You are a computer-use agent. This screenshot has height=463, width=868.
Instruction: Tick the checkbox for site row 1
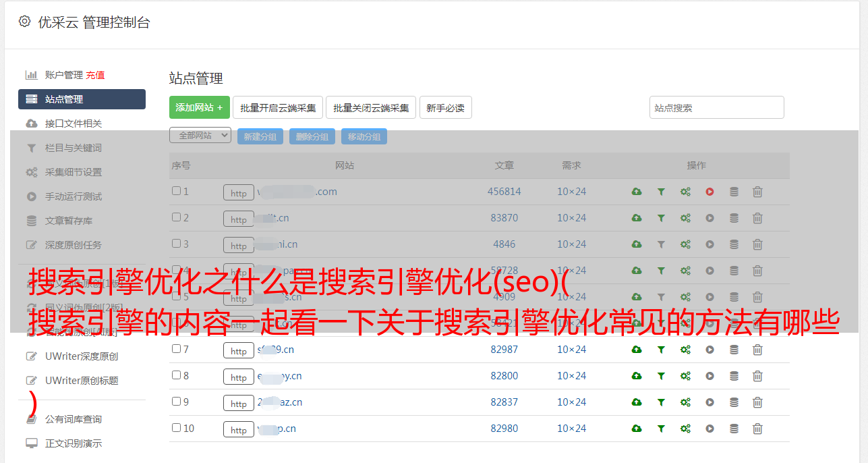pos(176,191)
